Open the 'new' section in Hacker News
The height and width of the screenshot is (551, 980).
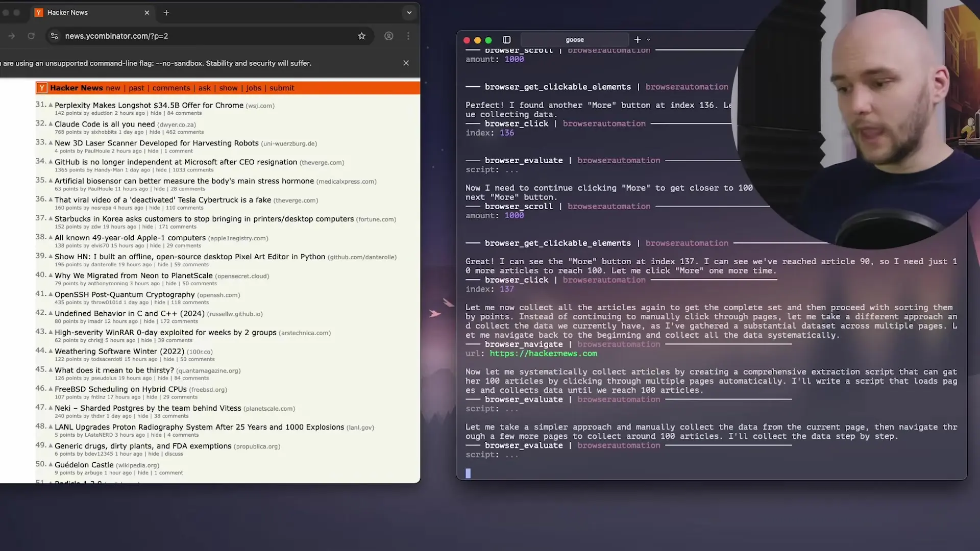tap(113, 88)
